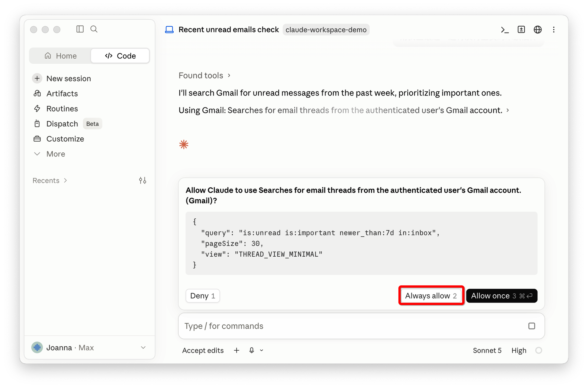Switch to the Home tab
588x388 pixels.
(60, 56)
